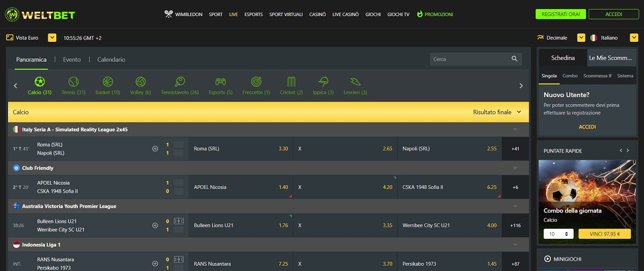Select Esports controller icon
Viewport: 644px width, 271px height.
[221, 82]
